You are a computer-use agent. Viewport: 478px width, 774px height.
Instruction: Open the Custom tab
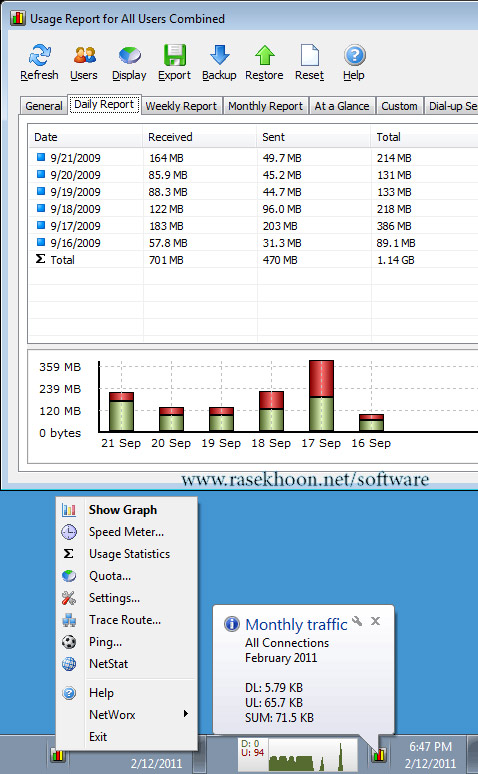tap(399, 106)
